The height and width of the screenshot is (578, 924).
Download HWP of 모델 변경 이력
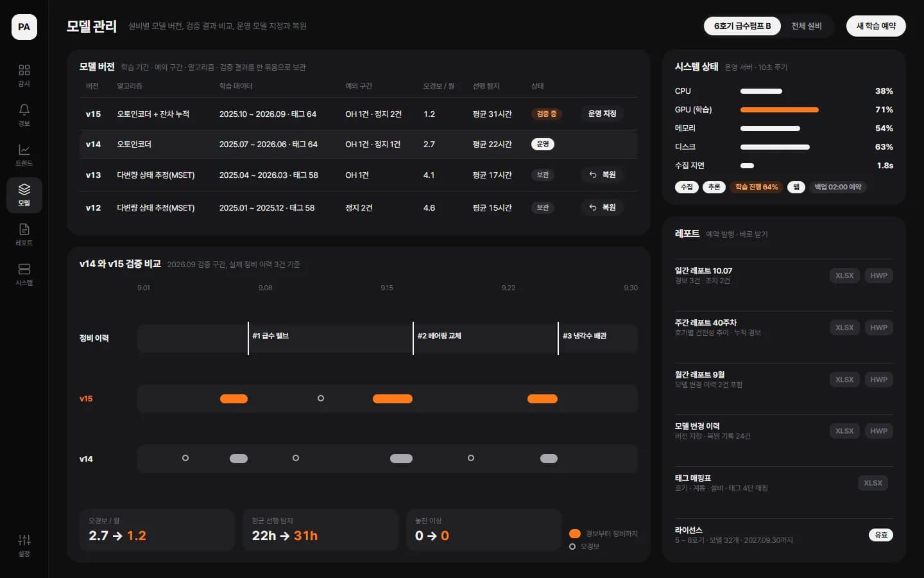(878, 431)
